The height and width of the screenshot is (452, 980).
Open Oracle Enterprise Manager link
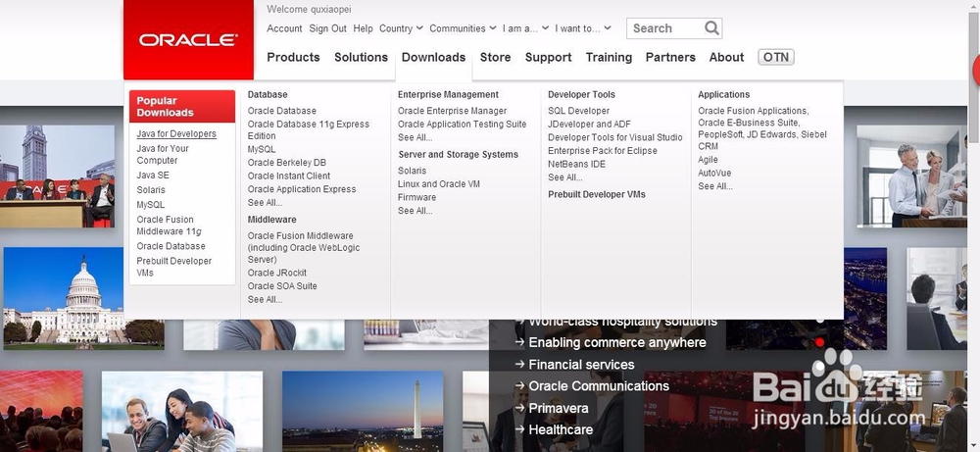coord(452,111)
